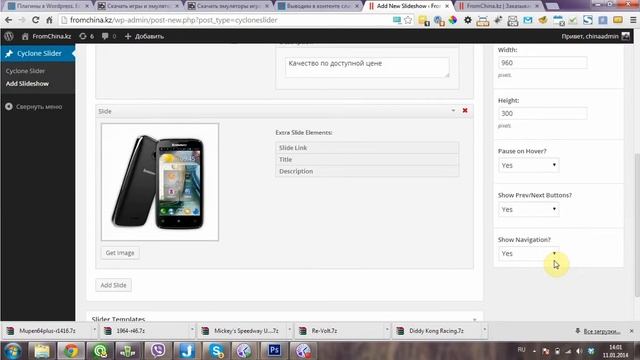Bookmark this page with the star icon
The image size is (640, 360).
pyautogui.click(x=408, y=20)
